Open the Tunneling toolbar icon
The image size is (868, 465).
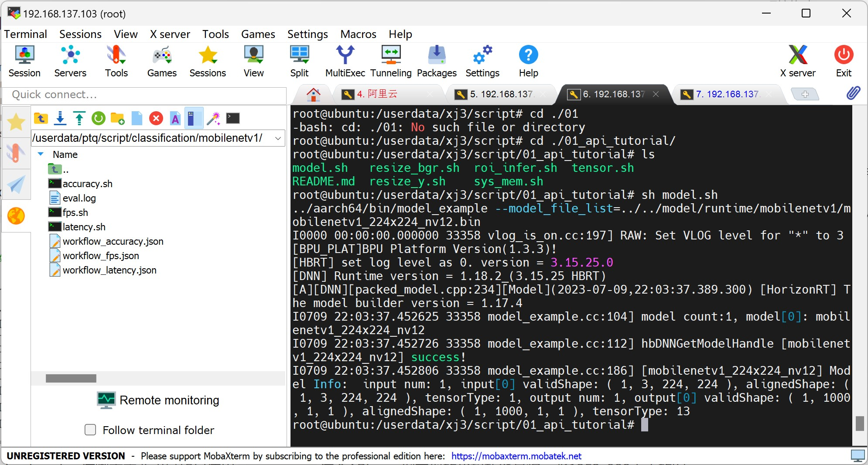(x=391, y=62)
